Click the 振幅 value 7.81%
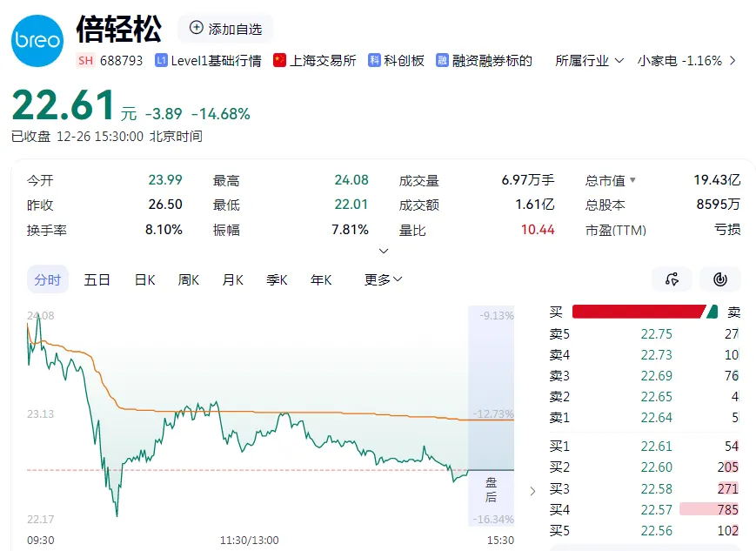 tap(350, 230)
